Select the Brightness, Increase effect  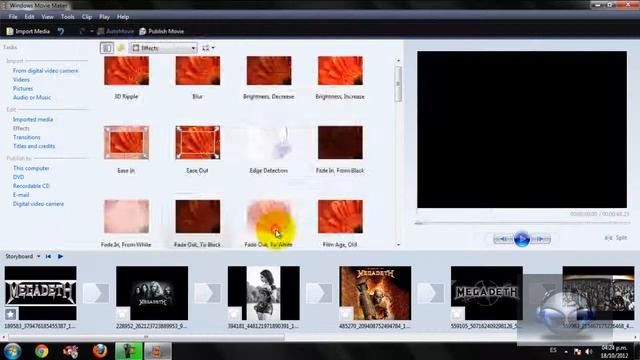point(340,71)
